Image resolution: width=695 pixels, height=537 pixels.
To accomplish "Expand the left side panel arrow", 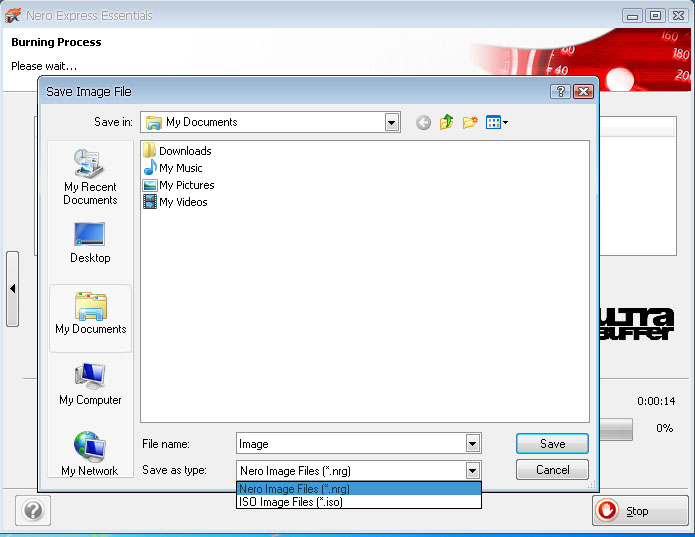I will click(12, 289).
